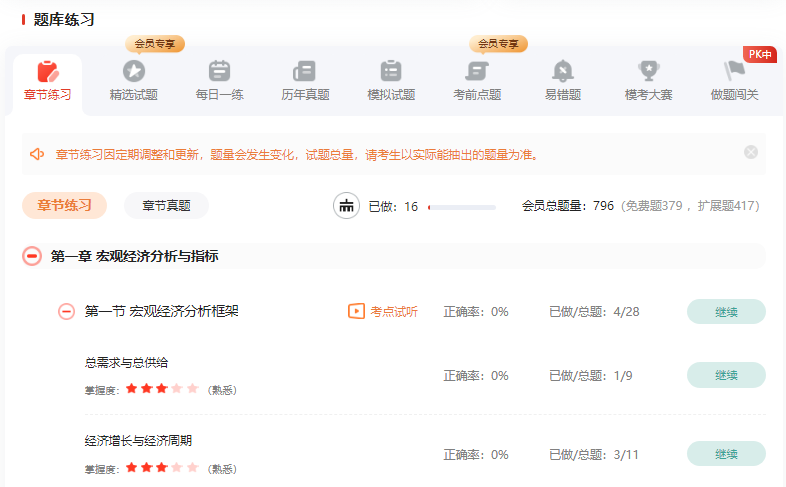
Task: Select the 易错题 bell icon
Action: pos(563,72)
